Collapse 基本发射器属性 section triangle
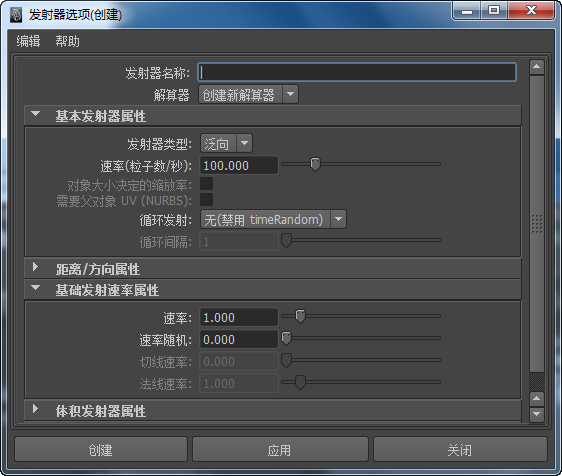Viewport: 562px width, 476px height. click(x=35, y=114)
